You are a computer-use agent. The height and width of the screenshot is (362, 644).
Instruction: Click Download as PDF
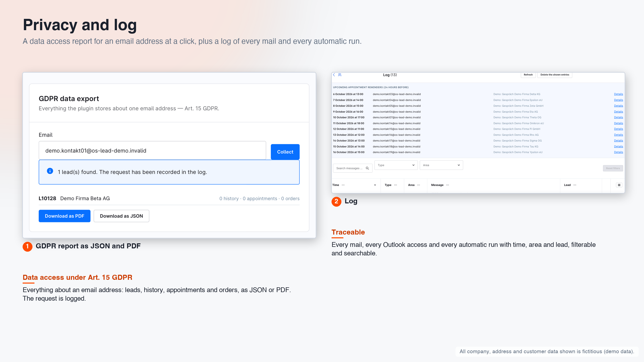click(64, 216)
